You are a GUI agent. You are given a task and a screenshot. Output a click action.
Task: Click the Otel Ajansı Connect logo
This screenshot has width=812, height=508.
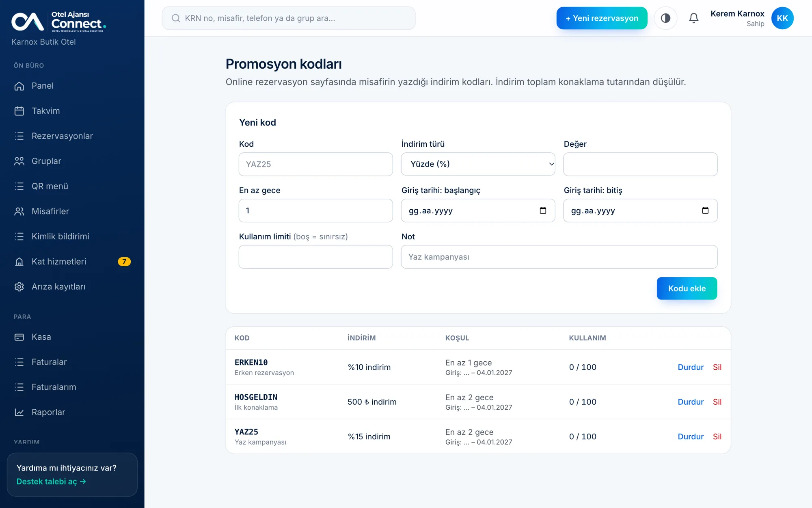pyautogui.click(x=59, y=22)
